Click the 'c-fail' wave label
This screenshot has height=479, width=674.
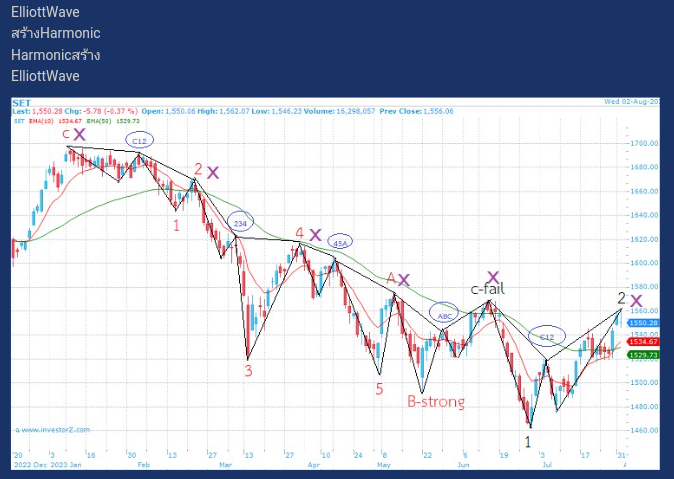click(487, 289)
